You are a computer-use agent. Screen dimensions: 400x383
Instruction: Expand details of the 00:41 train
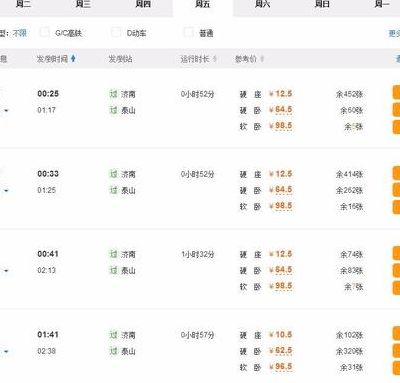point(6,271)
